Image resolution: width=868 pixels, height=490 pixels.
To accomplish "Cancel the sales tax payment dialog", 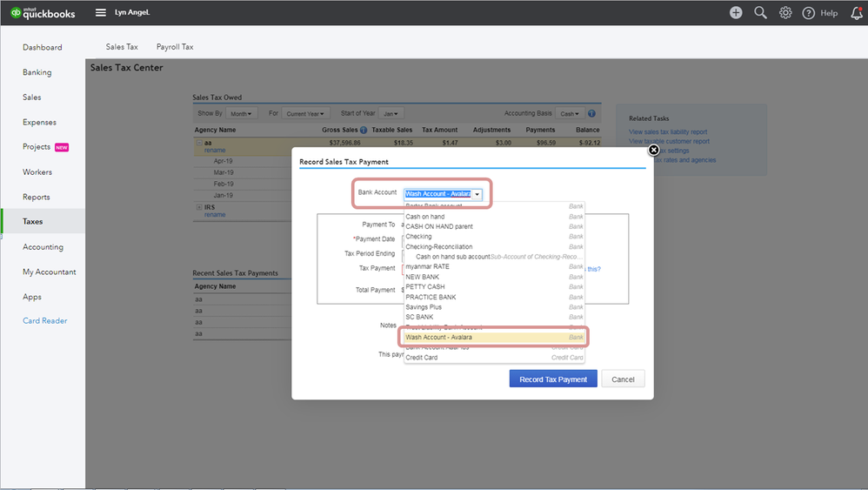I will click(623, 379).
